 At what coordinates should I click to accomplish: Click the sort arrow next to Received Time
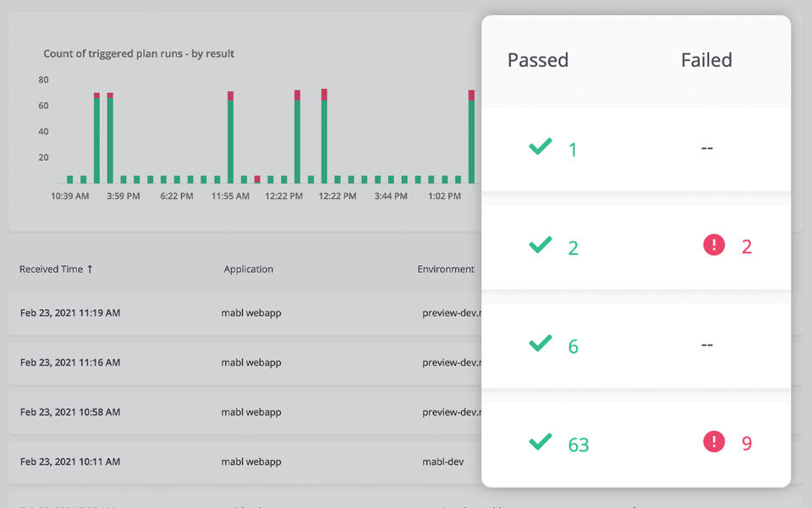(x=91, y=269)
